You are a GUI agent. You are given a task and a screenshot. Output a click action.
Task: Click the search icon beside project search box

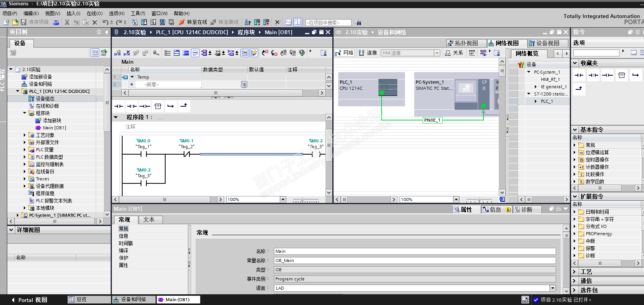tap(358, 23)
